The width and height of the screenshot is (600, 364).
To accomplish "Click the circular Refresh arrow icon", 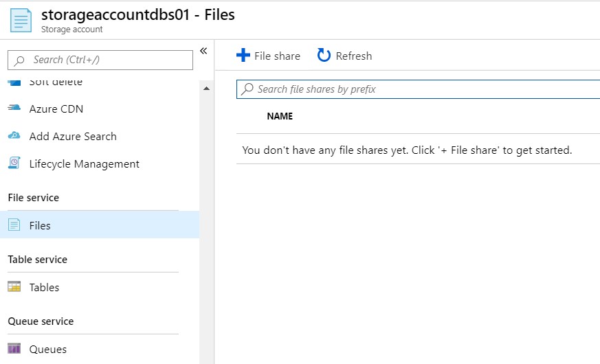I will [x=324, y=55].
